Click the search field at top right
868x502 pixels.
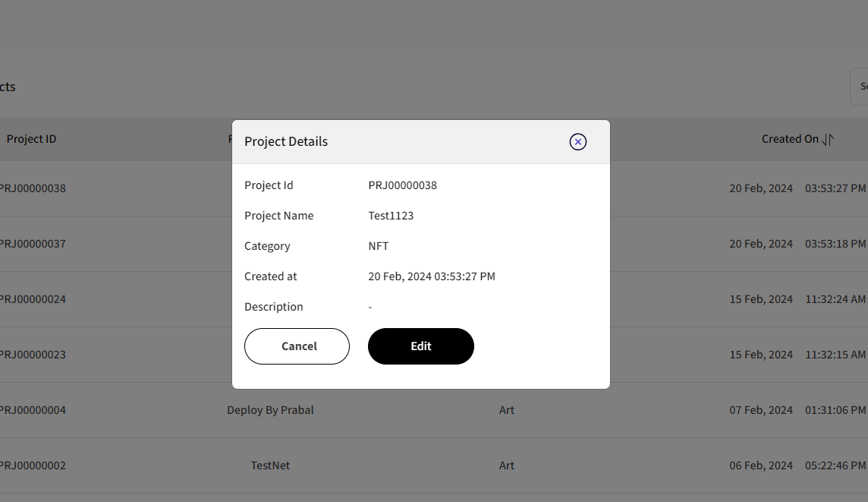pos(859,87)
